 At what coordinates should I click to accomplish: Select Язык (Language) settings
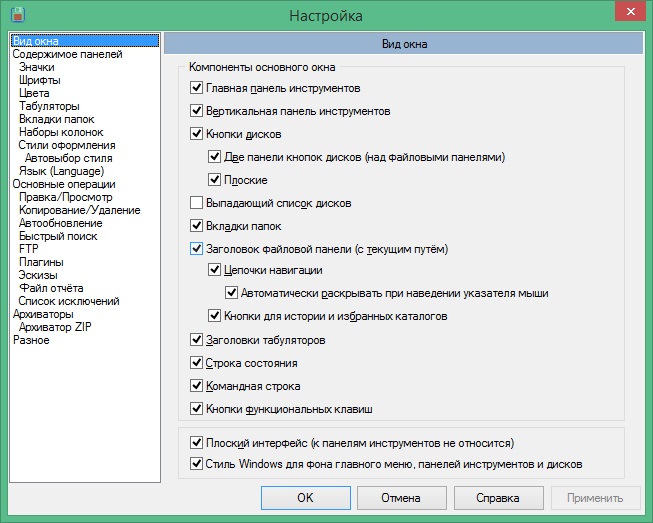61,171
